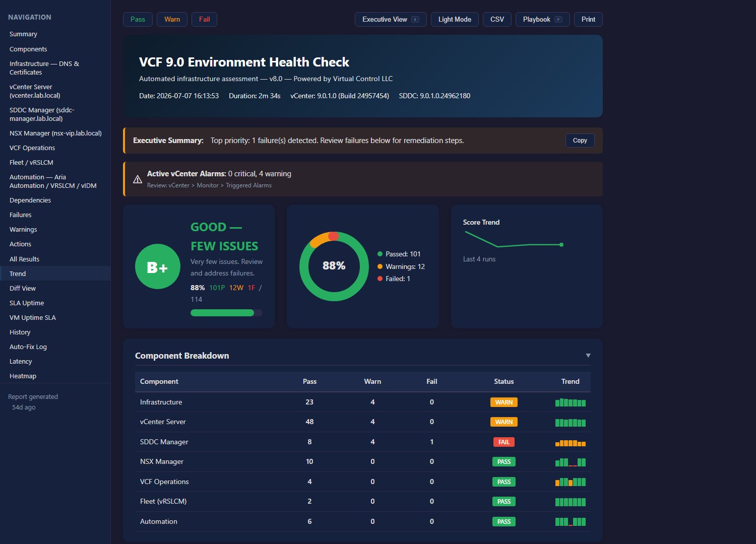This screenshot has width=756, height=544.
Task: Open NSX Manager navigation item
Action: [x=55, y=133]
